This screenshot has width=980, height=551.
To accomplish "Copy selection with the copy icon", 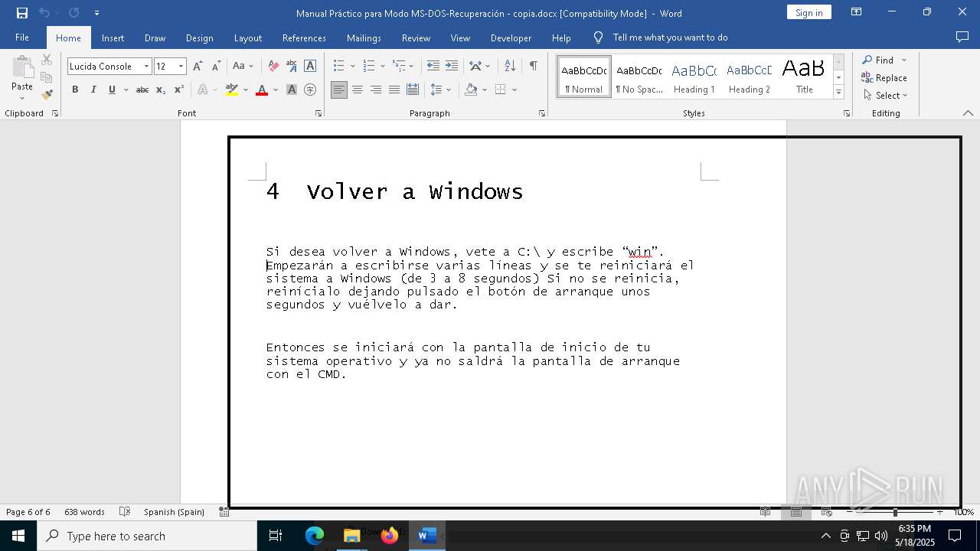I will [x=47, y=77].
